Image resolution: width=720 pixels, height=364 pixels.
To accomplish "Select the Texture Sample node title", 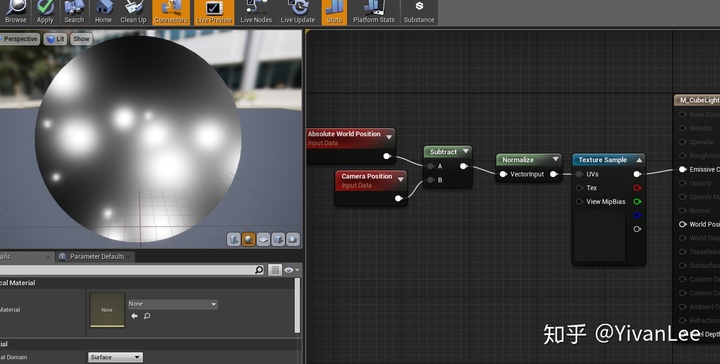I will tap(602, 160).
